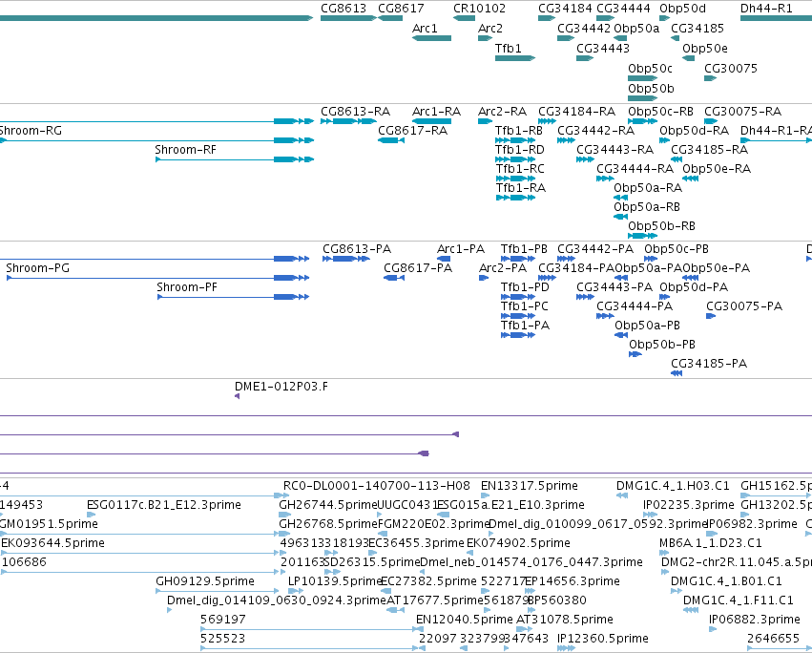This screenshot has width=812, height=653.
Task: Select protein Obp50b-PB
Action: 635,354
